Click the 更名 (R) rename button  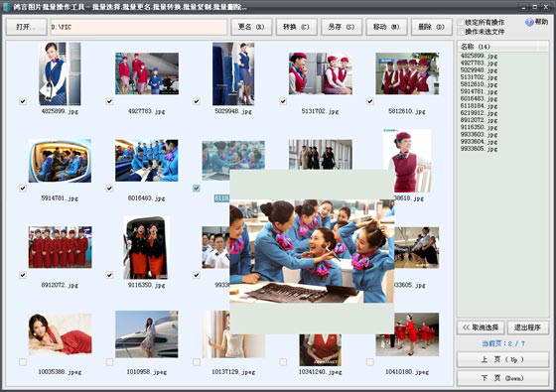(251, 27)
